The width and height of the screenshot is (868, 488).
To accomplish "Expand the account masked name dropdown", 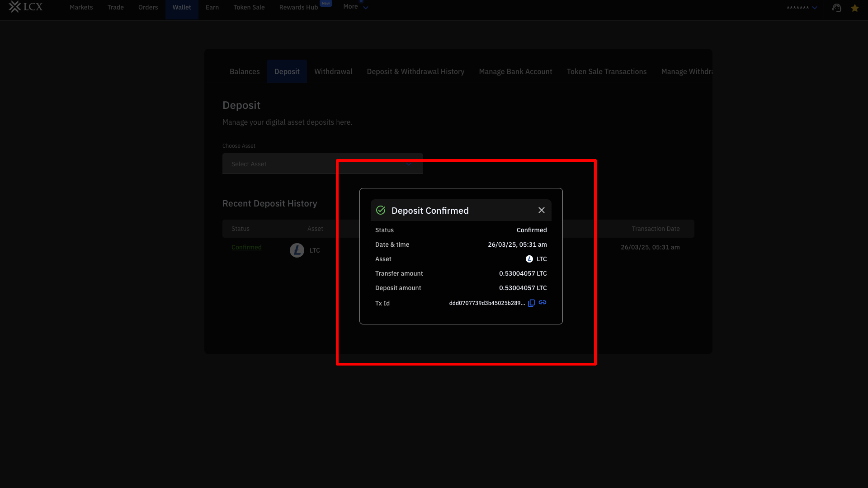I will pyautogui.click(x=802, y=8).
